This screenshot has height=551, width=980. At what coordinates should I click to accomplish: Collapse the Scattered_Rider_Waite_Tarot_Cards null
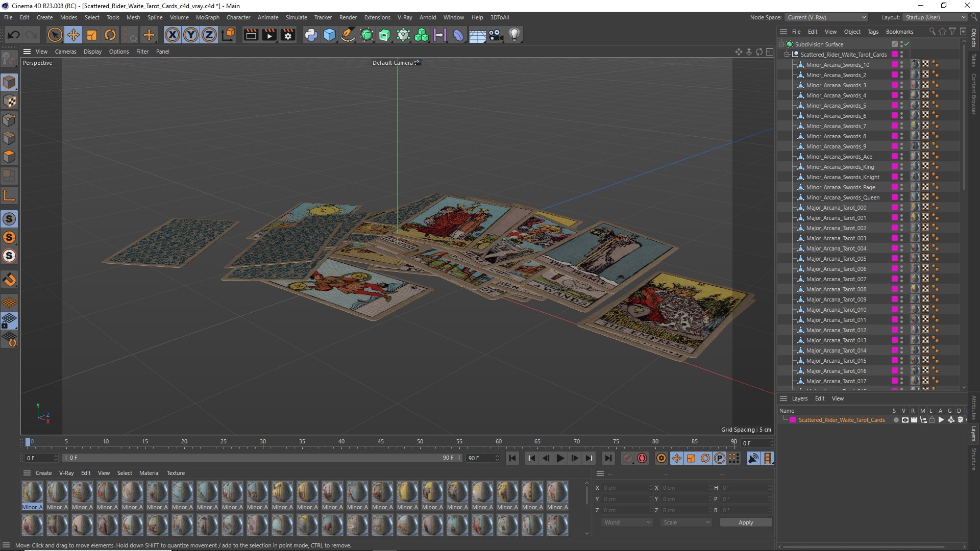pos(787,54)
